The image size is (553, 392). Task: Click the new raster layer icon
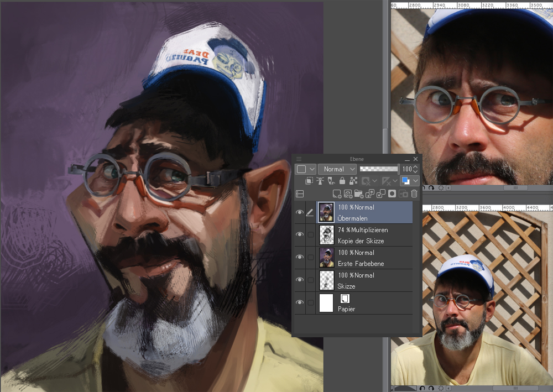(336, 194)
